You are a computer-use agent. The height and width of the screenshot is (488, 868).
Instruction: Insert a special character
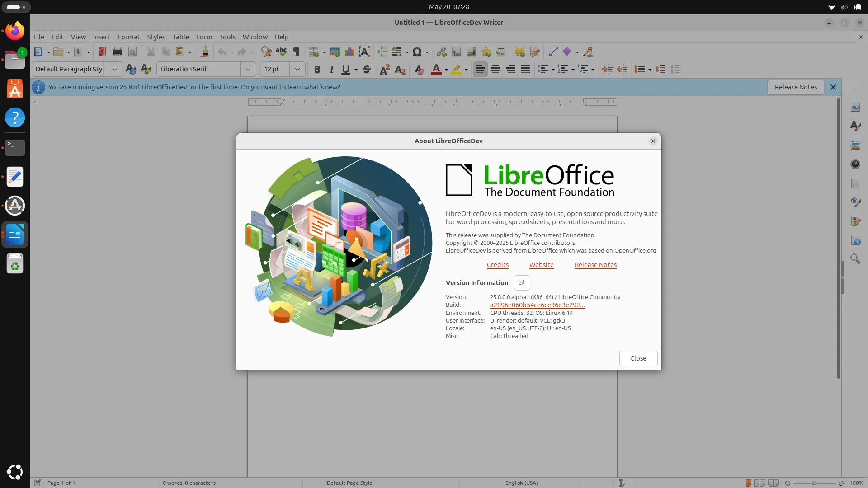[418, 52]
